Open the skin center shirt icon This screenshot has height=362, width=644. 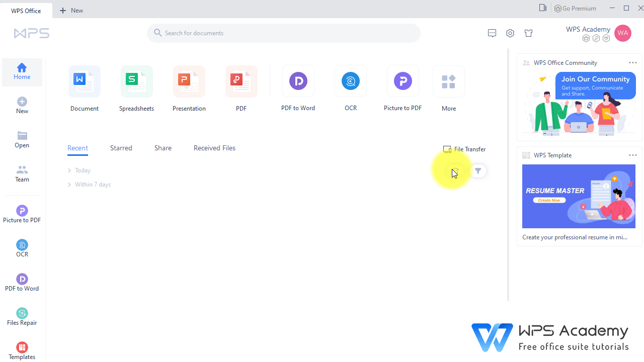(529, 33)
